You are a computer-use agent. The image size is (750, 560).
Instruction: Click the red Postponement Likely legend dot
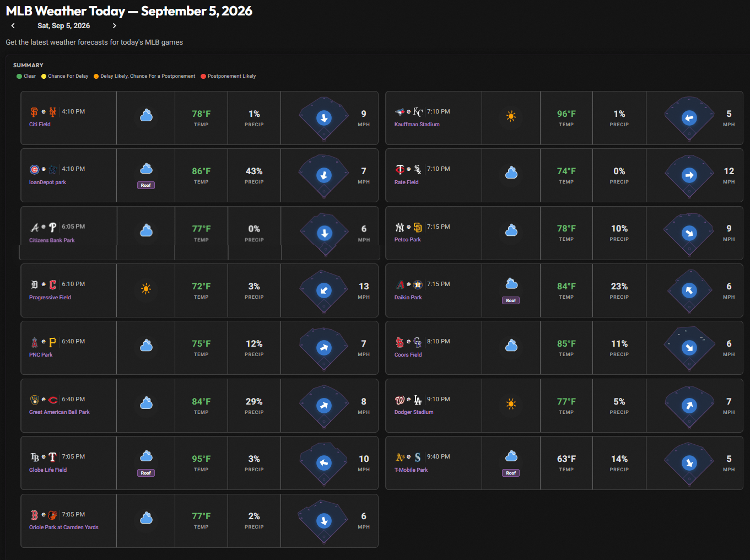click(x=203, y=77)
